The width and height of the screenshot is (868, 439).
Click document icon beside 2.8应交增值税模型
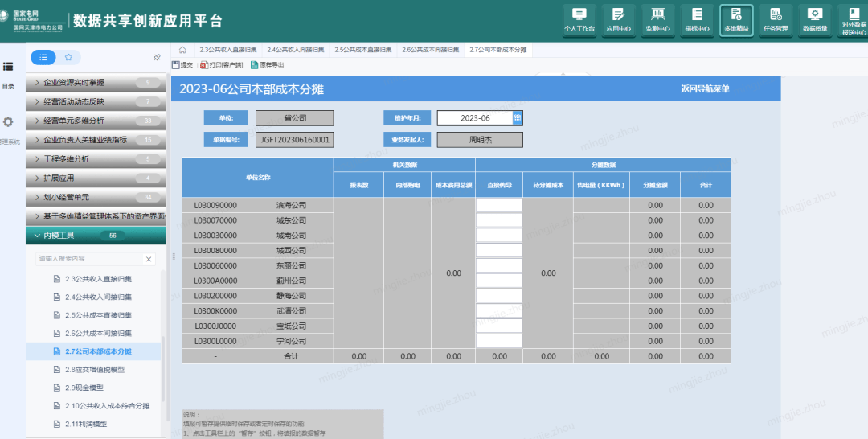tap(56, 370)
